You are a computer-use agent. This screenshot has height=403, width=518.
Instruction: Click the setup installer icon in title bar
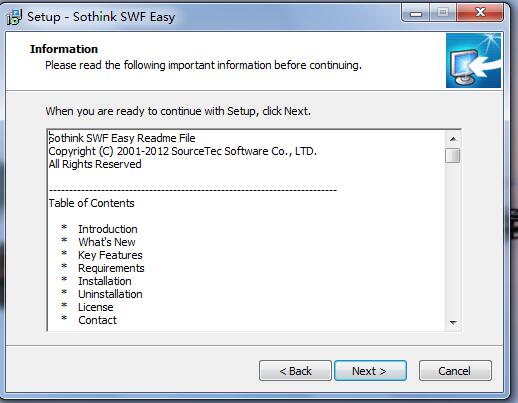(14, 17)
